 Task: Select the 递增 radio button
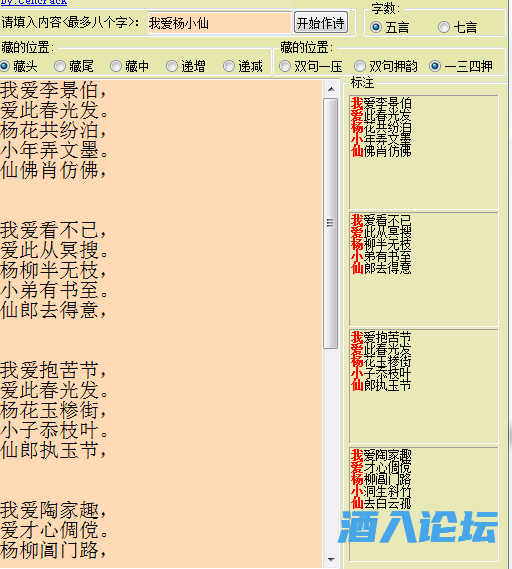point(186,66)
